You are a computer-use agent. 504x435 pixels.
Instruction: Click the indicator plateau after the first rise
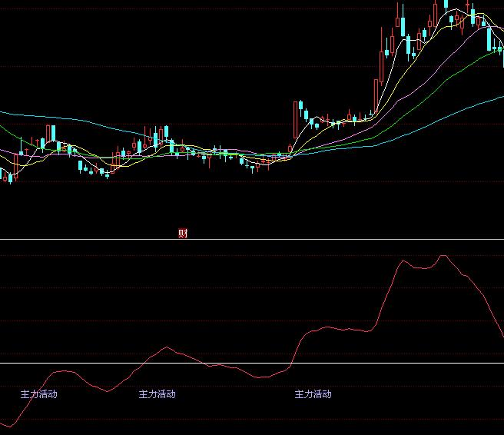[x=338, y=329]
